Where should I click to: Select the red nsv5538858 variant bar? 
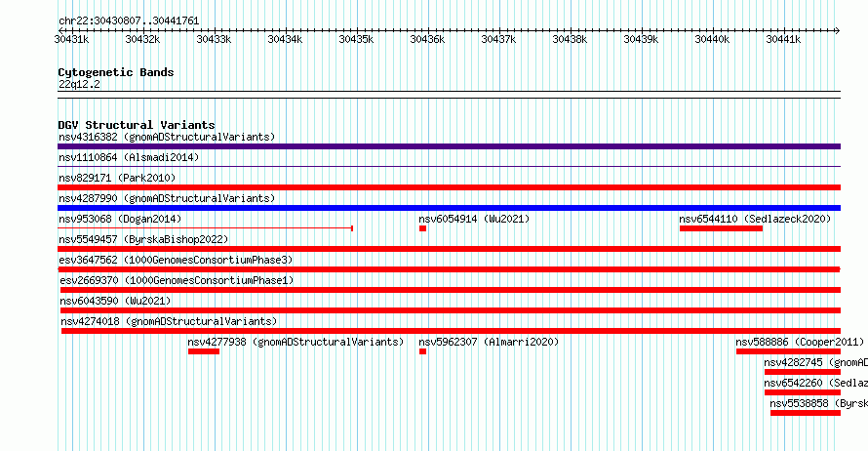(806, 413)
